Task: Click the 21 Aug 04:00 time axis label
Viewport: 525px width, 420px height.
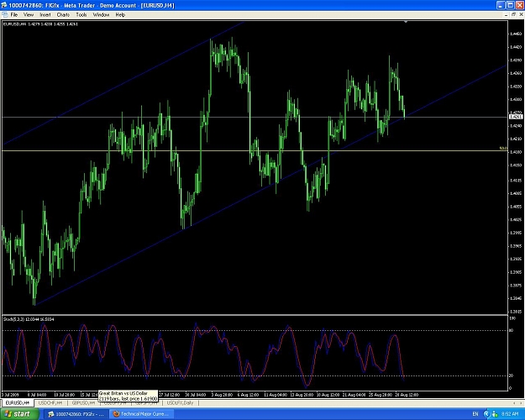Action: [354, 395]
